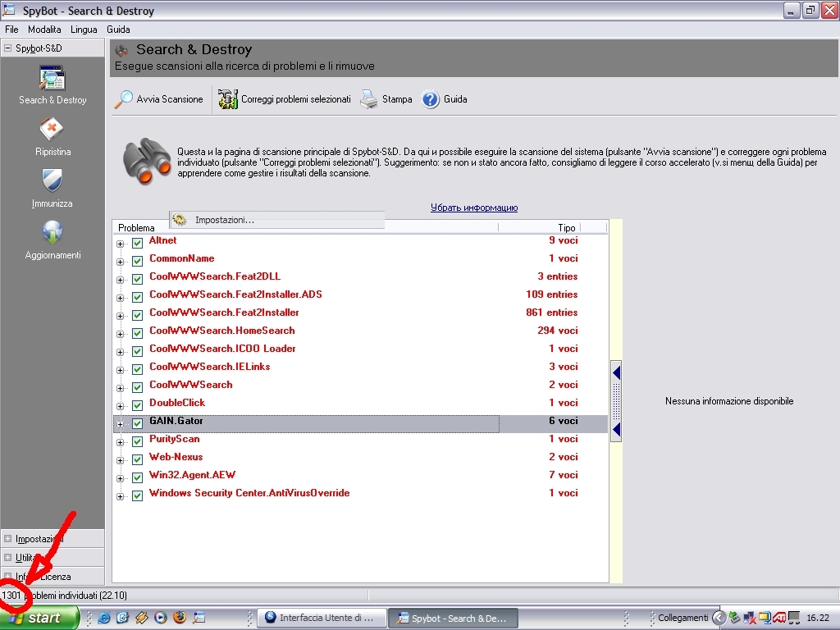
Task: Open the Modalita menu
Action: pos(44,30)
